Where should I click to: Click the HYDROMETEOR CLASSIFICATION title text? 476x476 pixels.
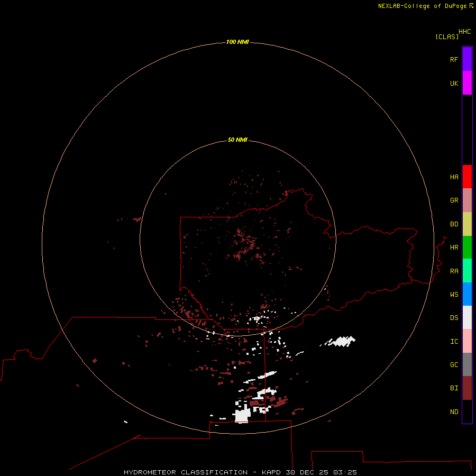click(186, 472)
